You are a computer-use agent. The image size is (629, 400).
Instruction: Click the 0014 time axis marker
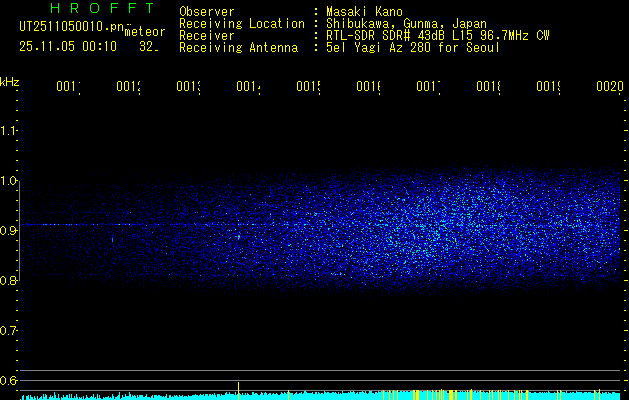[x=248, y=86]
